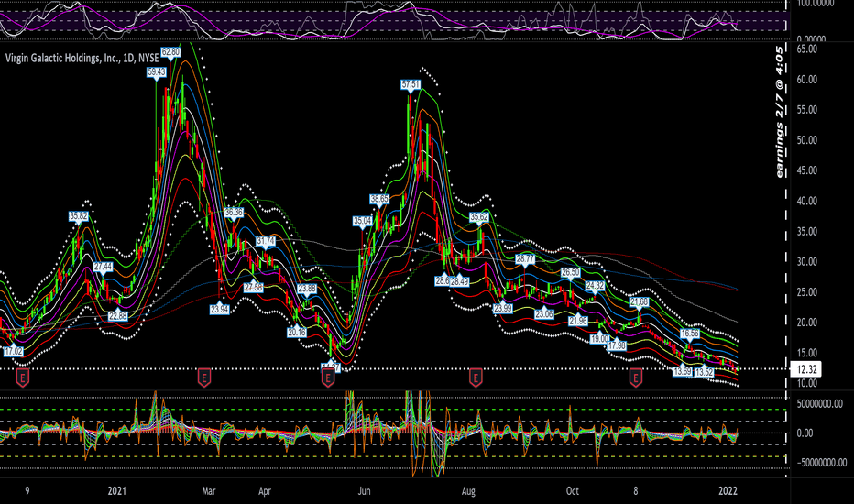Click the 21.96 price label
The height and width of the screenshot is (504, 854).
pos(578,321)
